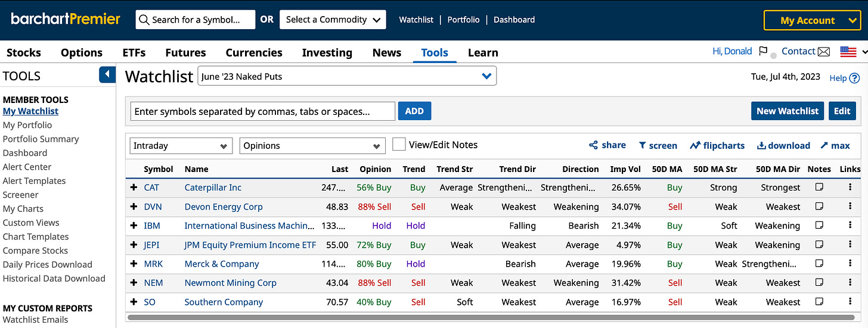Open the Help question mark icon
This screenshot has width=868, height=328.
pyautogui.click(x=854, y=78)
